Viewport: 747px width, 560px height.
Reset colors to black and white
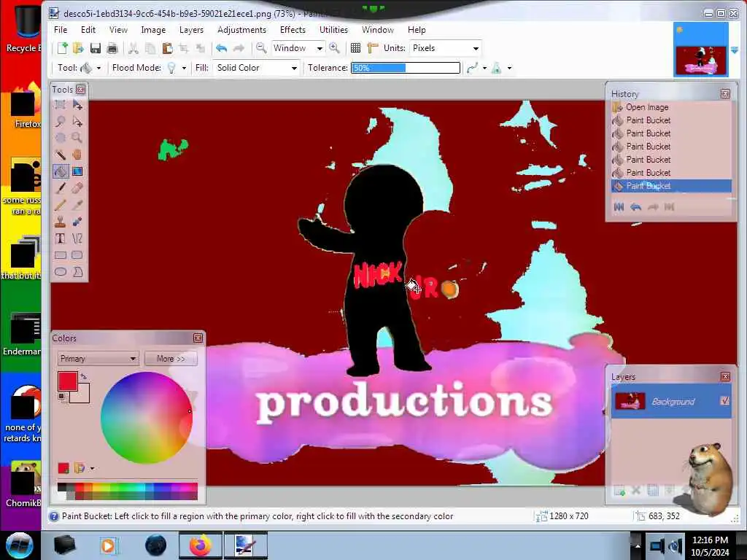coord(62,397)
